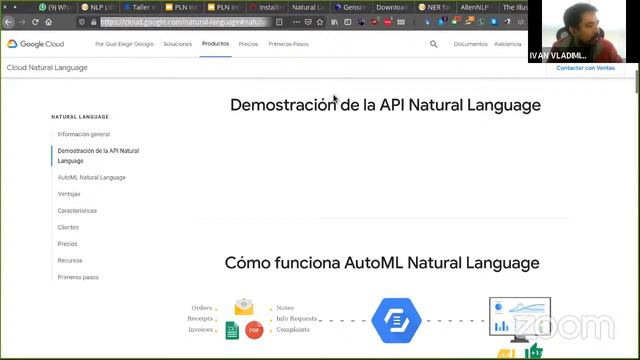The height and width of the screenshot is (360, 640).
Task: Select Demostración de la API Natural Language sidebar item
Action: (x=98, y=156)
